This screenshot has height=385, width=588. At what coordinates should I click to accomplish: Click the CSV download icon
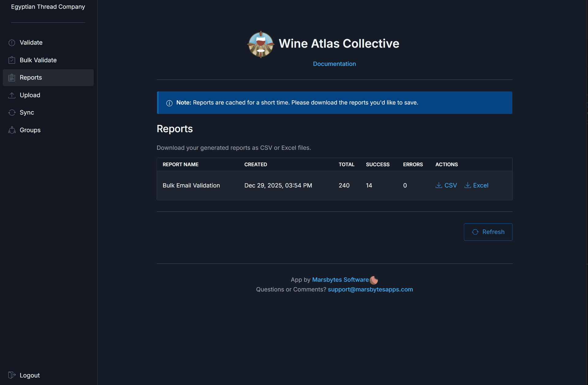(439, 185)
